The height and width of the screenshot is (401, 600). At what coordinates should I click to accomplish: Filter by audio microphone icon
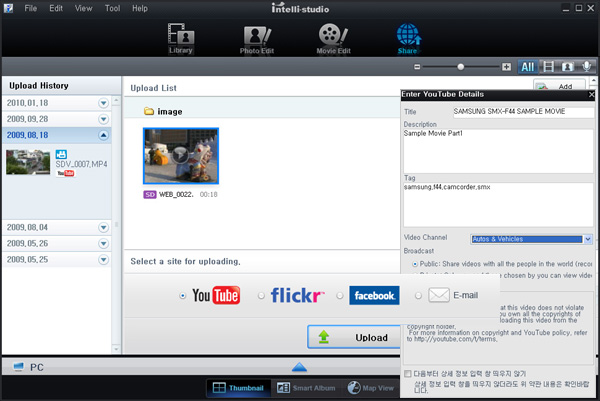(x=586, y=67)
